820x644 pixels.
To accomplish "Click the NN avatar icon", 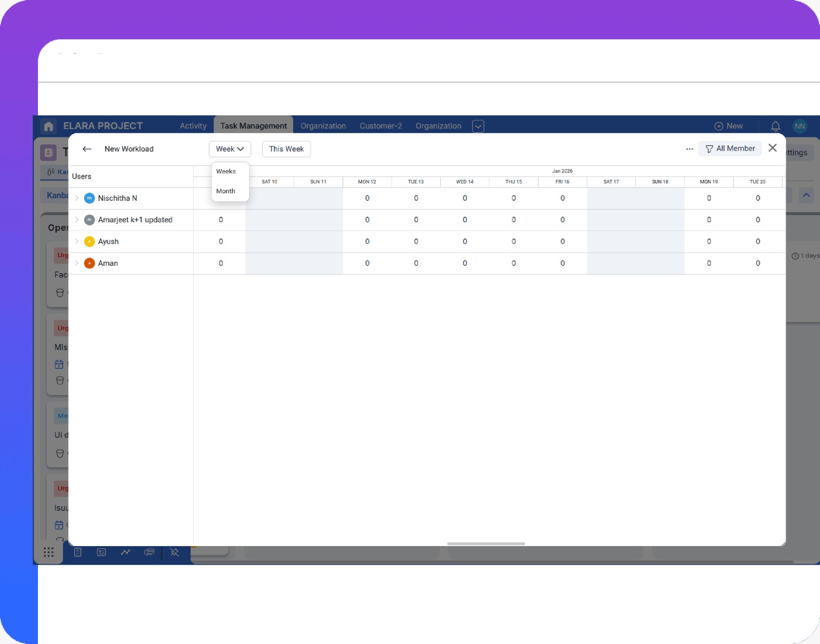I will pos(799,126).
